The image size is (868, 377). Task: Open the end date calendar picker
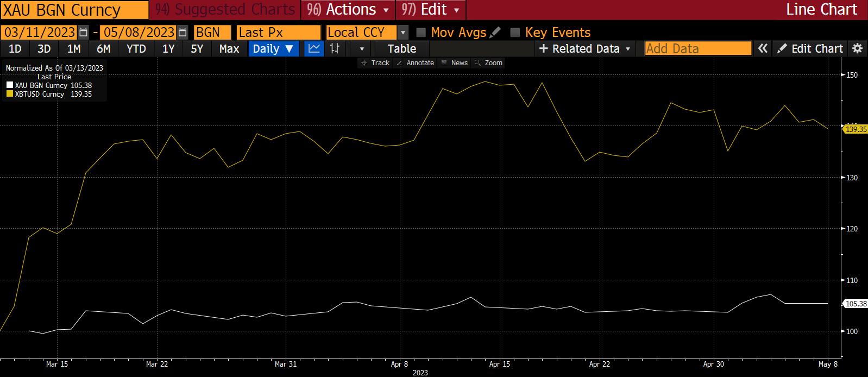coord(183,33)
